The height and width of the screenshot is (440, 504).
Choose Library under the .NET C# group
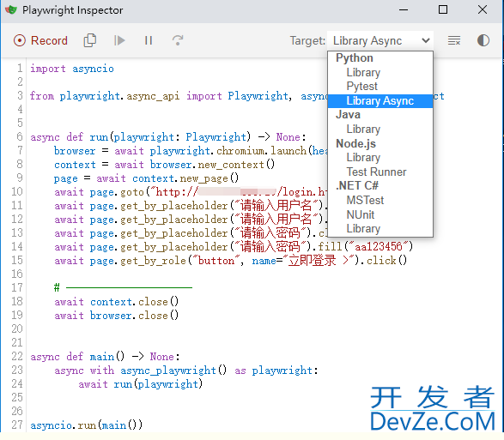[363, 229]
